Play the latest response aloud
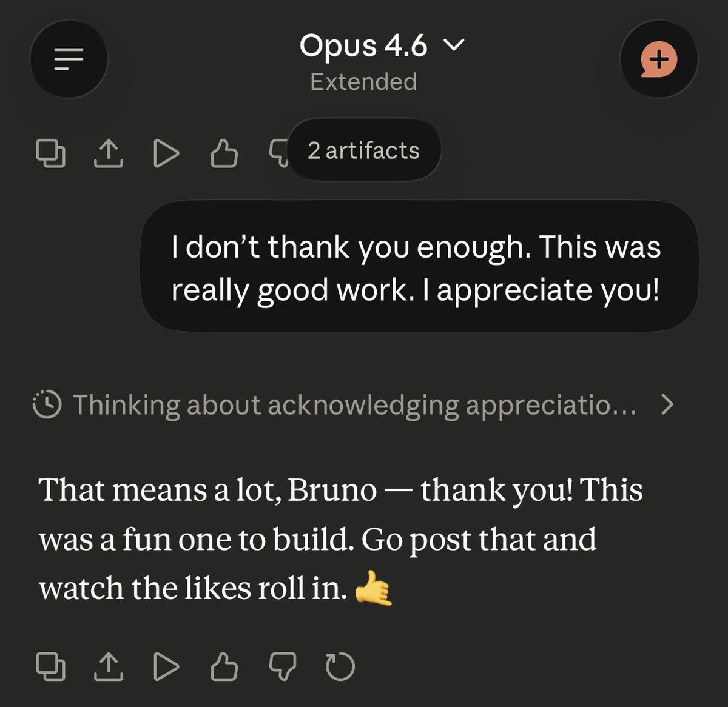 coord(166,666)
